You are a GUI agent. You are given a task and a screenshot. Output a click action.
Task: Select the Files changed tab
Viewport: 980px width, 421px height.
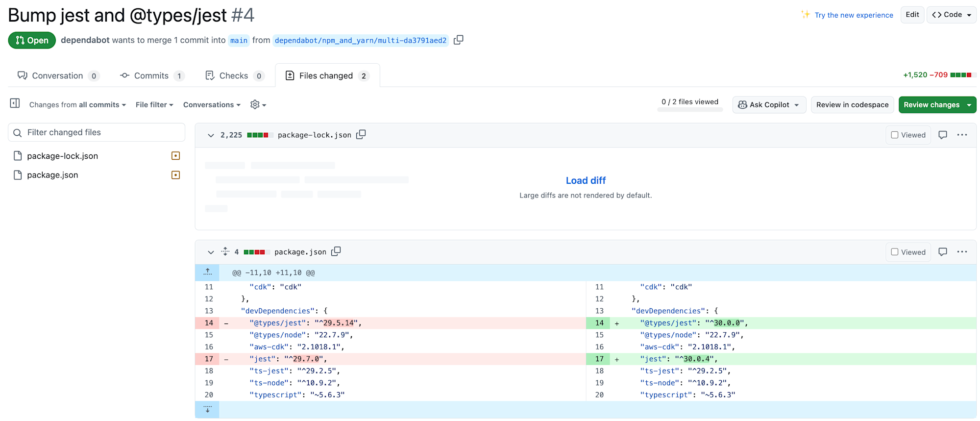click(327, 75)
